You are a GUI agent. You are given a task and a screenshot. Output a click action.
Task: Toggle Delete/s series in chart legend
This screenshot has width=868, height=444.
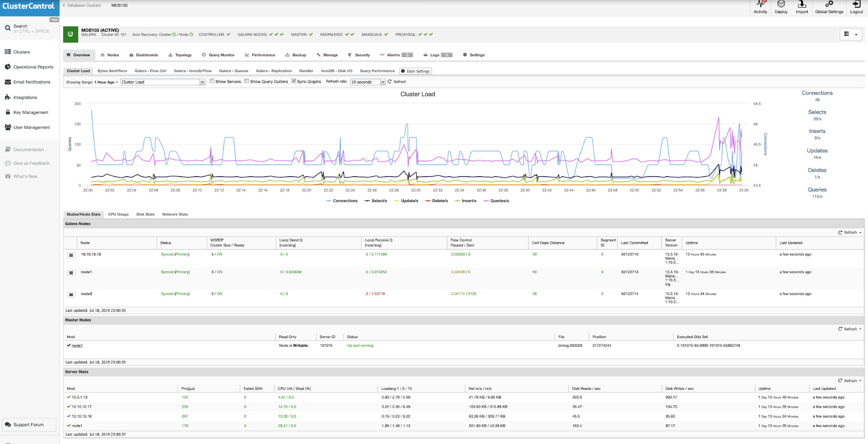436,201
